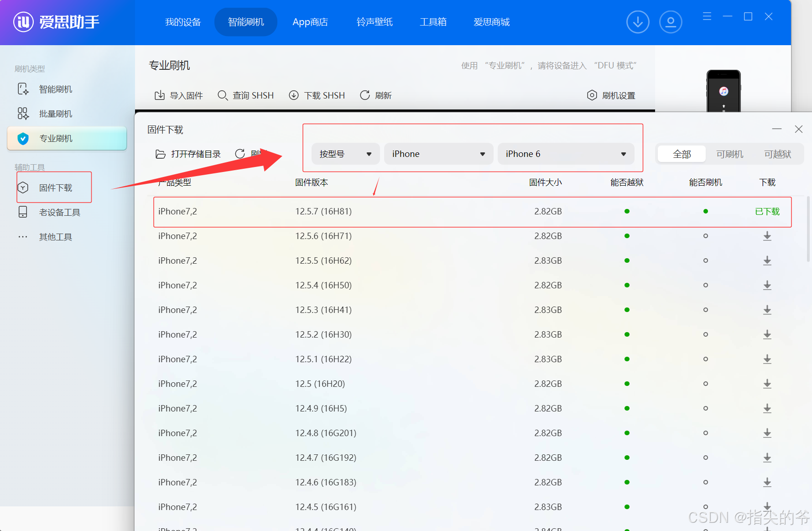Screen dimensions: 812x531
Task: Download firmware 12.4.9 (16H5)
Action: [x=767, y=408]
